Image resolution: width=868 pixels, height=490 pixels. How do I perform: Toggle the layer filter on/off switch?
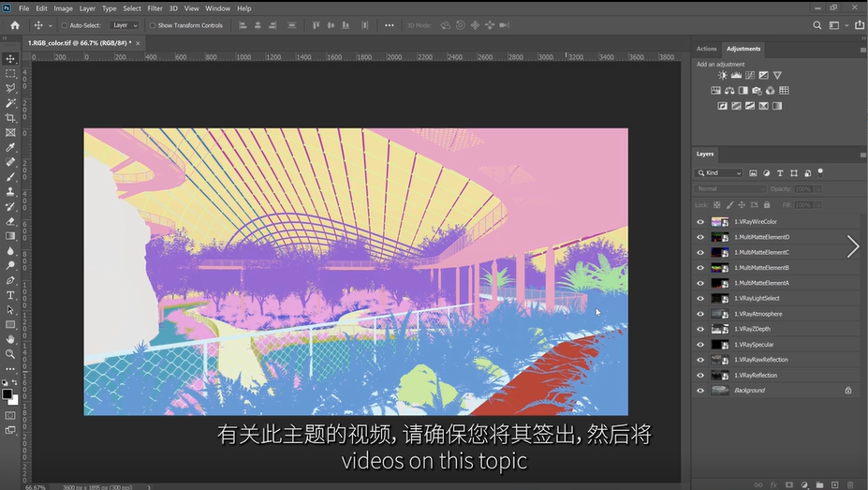(820, 172)
